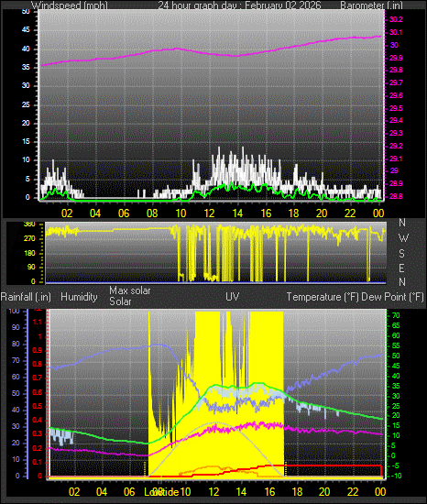Click the "Rainfall (.in)" legend label
The image size is (427, 504).
click(x=26, y=297)
